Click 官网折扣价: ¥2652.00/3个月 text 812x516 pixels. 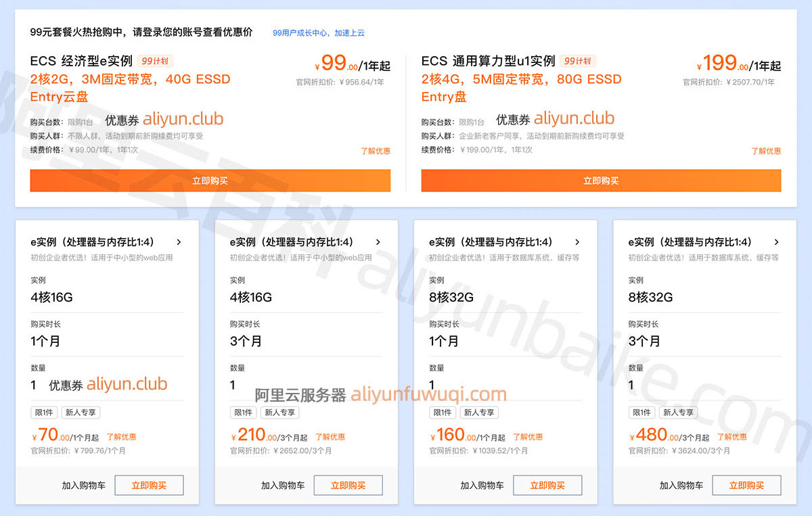coord(281,450)
